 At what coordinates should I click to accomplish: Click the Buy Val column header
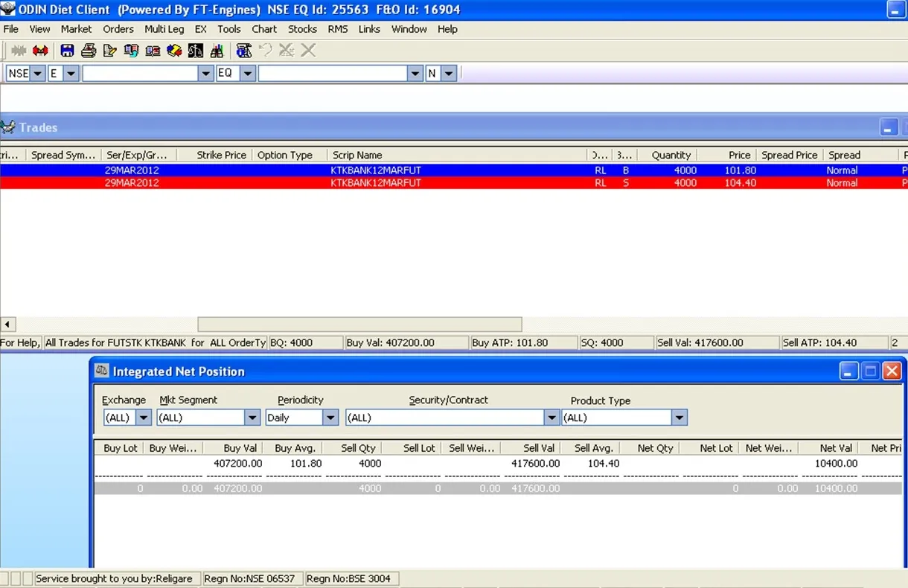[x=233, y=448]
